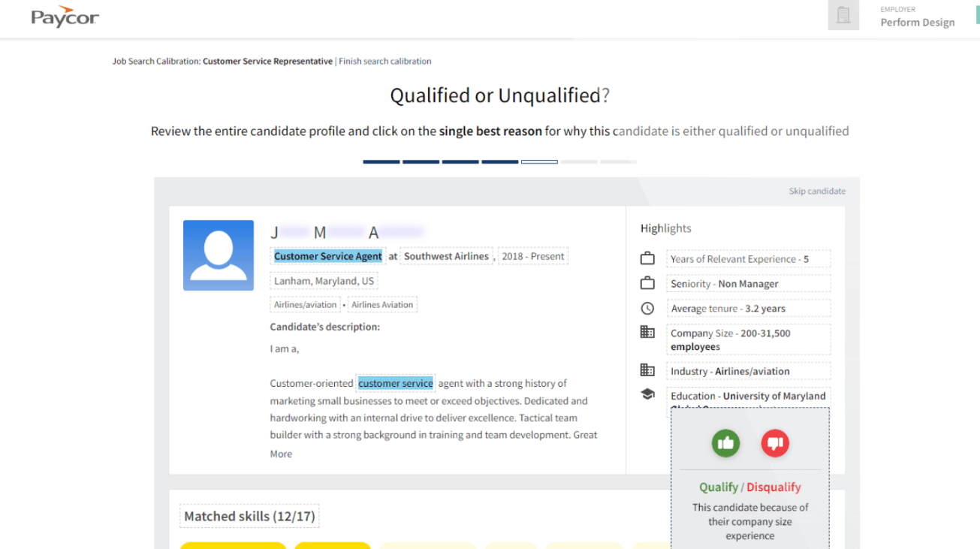Click the clock icon beside Average tenure

click(x=647, y=309)
